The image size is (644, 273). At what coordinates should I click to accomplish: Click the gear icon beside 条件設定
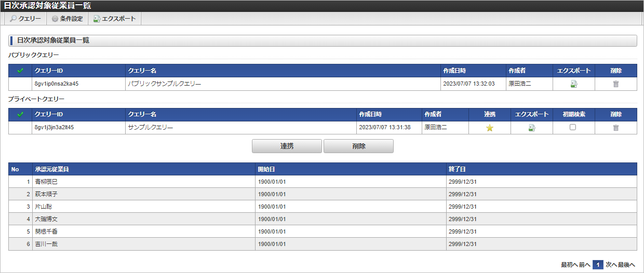55,19
